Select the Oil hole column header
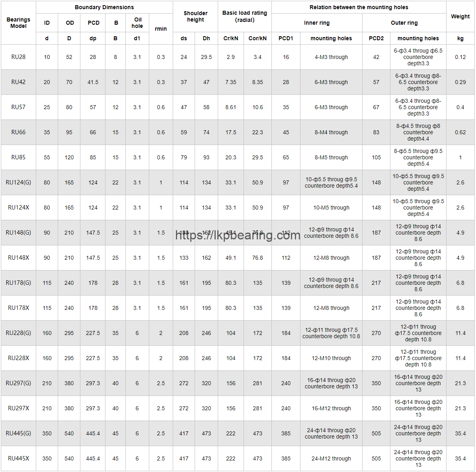This screenshot has height=472, width=476. 137,23
